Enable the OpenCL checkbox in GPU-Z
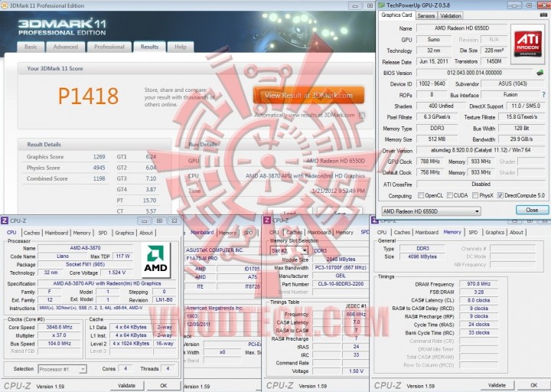Image resolution: width=551 pixels, height=392 pixels. coord(421,195)
